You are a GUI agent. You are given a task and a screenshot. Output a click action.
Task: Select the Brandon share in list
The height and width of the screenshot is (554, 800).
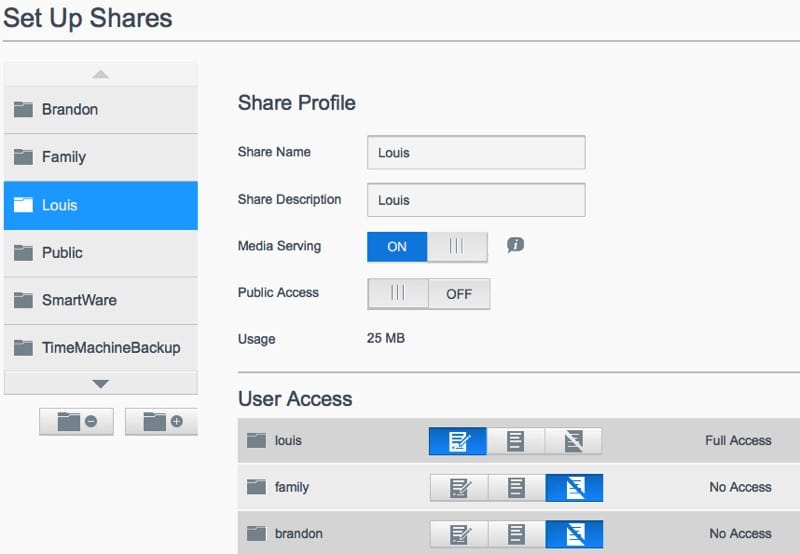(100, 109)
